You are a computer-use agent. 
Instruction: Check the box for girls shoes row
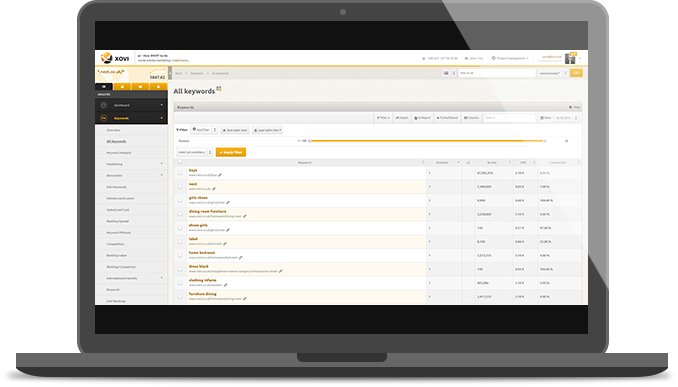[180, 200]
